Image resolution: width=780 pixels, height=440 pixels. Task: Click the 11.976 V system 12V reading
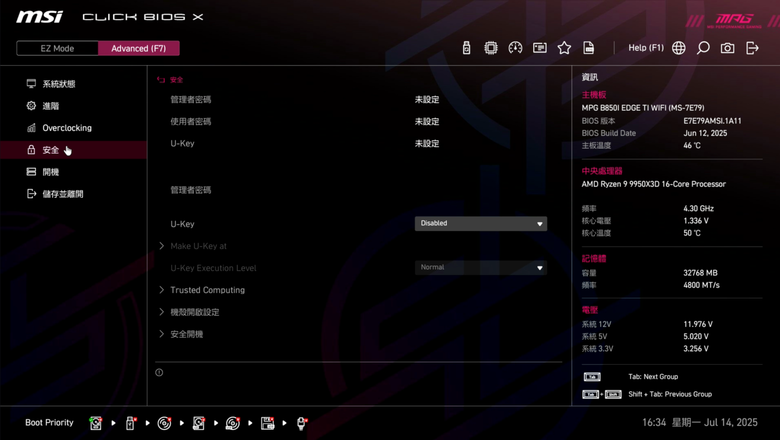click(x=697, y=324)
